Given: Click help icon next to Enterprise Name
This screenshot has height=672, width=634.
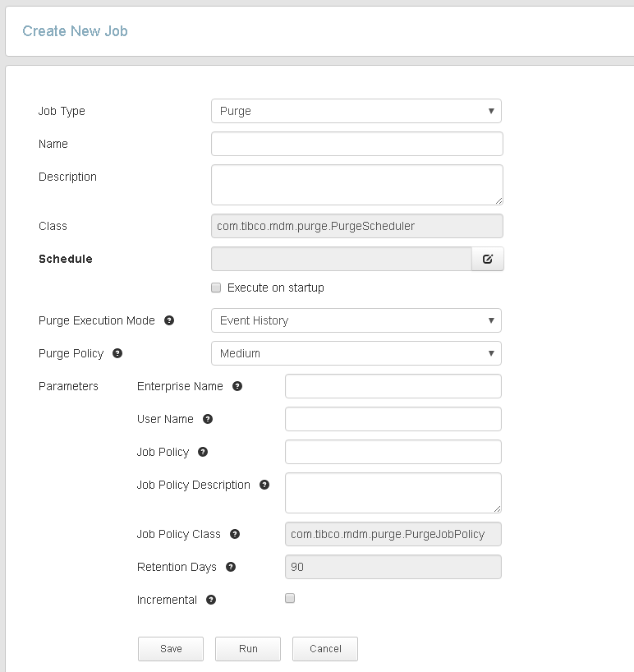Looking at the screenshot, I should tap(237, 386).
